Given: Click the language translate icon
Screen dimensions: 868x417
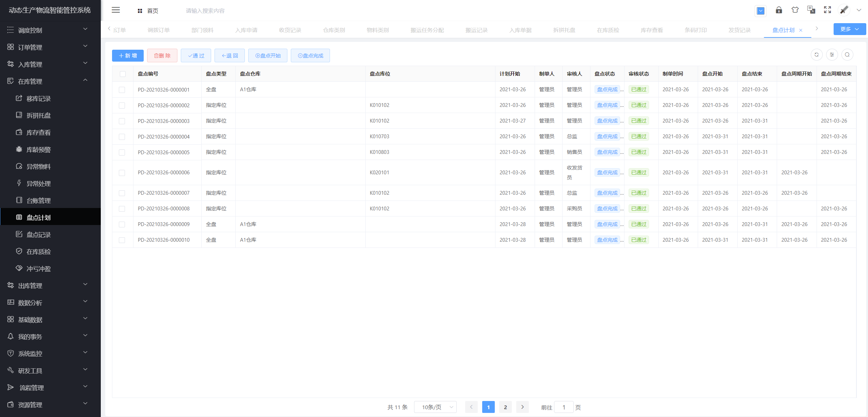Looking at the screenshot, I should [x=811, y=10].
